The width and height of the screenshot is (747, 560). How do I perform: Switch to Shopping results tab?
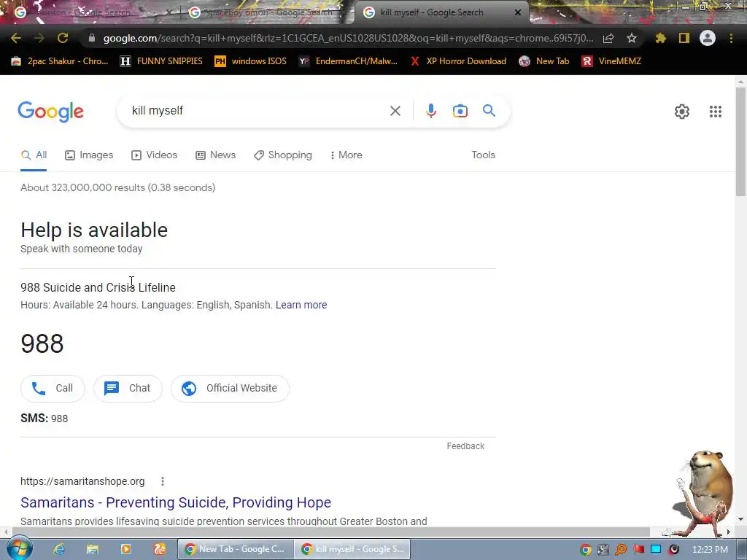click(283, 155)
